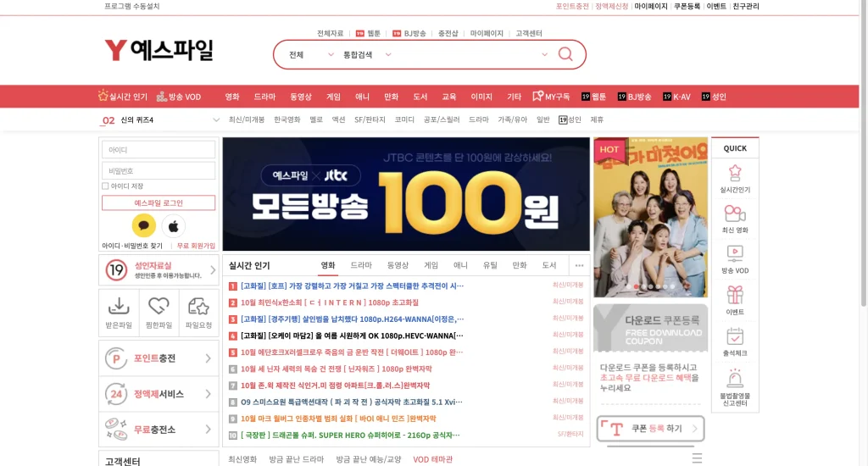Screen dimensions: 868x466
Task: Click the 비밀번호 input field
Action: click(x=159, y=171)
